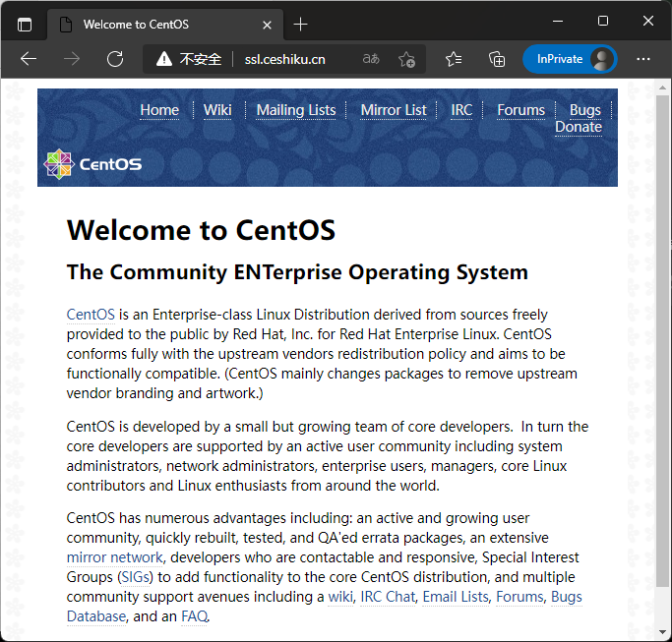Open a new tab with plus button

point(300,25)
